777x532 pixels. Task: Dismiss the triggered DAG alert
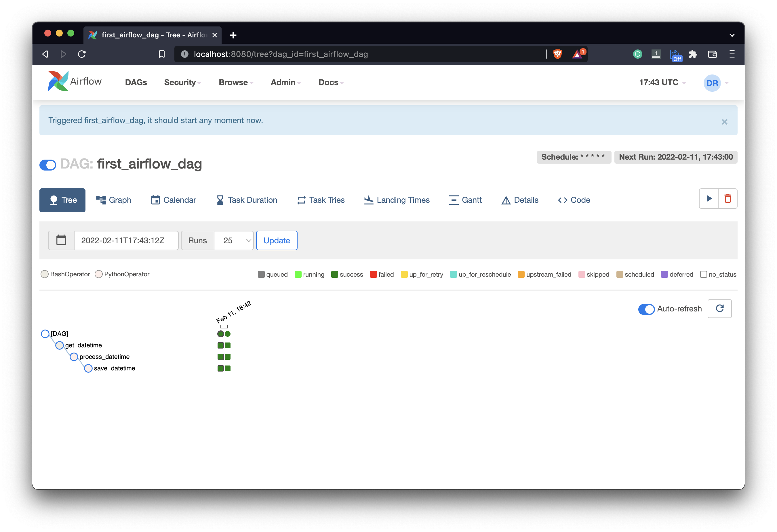(725, 122)
